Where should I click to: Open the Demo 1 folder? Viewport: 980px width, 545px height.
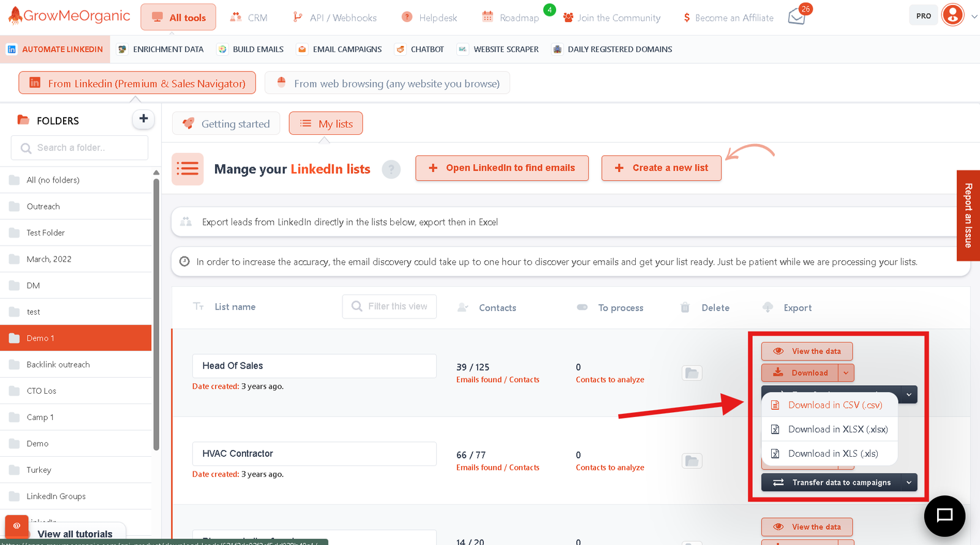[x=76, y=338]
